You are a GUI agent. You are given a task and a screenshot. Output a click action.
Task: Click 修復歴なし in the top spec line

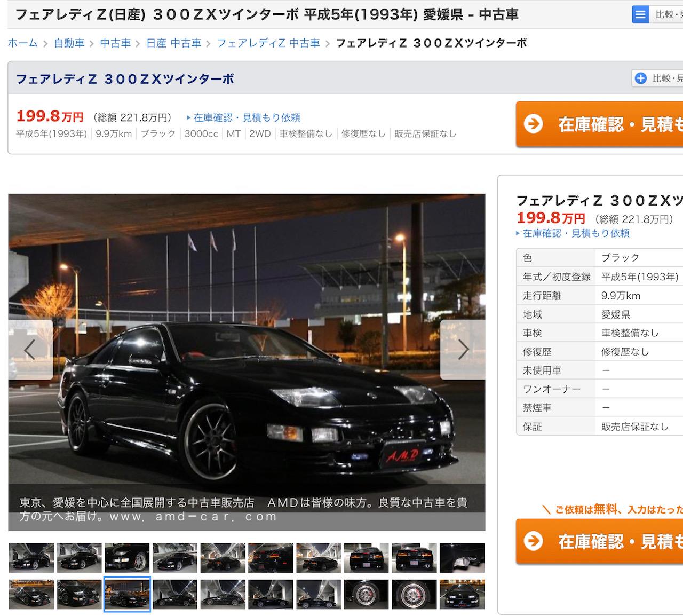click(x=363, y=134)
